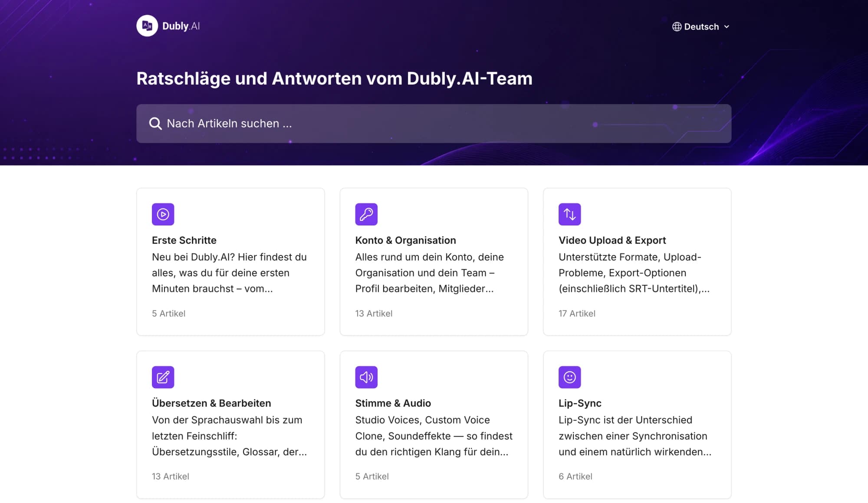Viewport: 868px width, 503px height.
Task: Click the play icon for Erste Schritte
Action: [x=163, y=214]
